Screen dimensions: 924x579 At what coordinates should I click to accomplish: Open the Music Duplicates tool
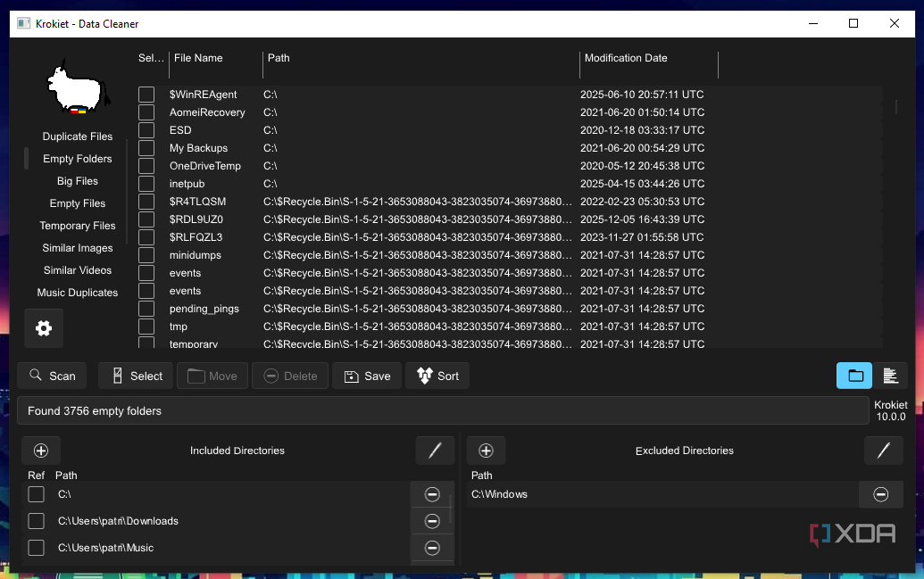click(77, 293)
